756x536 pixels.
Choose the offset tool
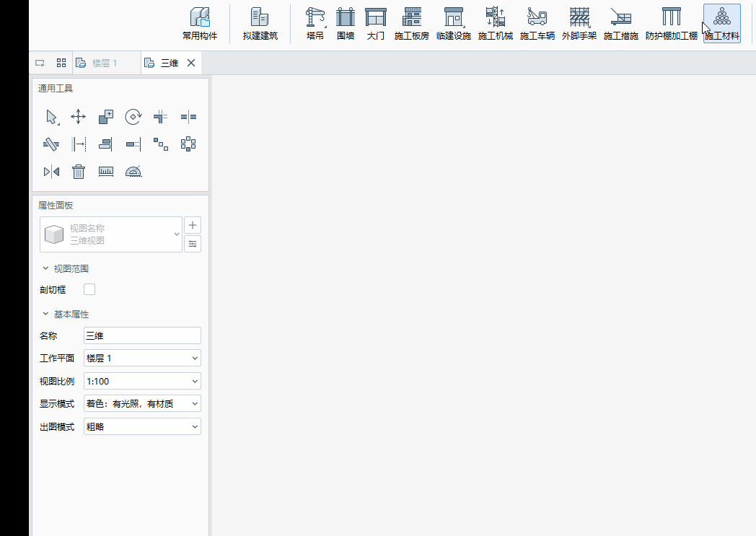(x=79, y=144)
